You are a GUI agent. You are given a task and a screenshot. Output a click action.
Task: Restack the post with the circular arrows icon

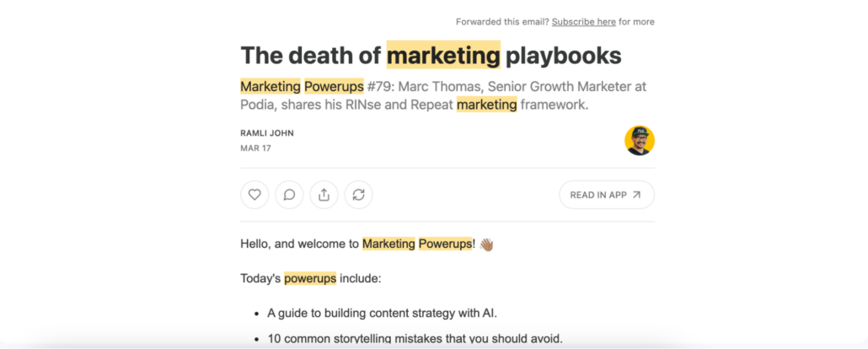[x=358, y=195]
